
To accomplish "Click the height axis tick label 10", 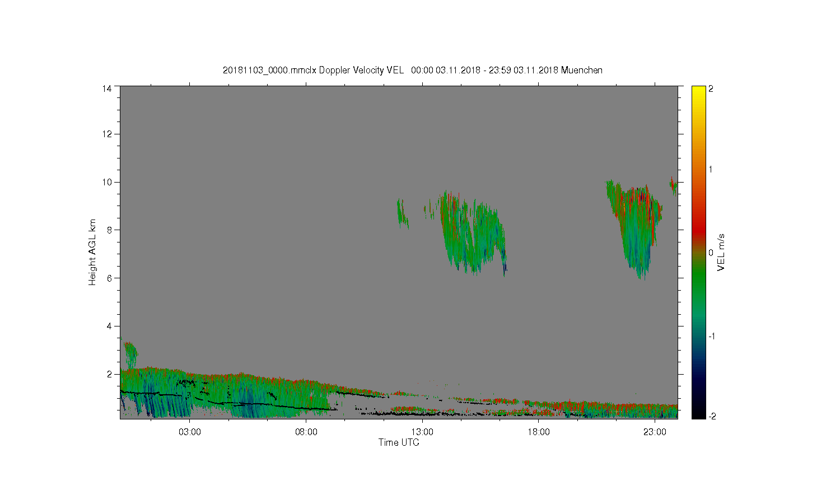I will pyautogui.click(x=106, y=182).
